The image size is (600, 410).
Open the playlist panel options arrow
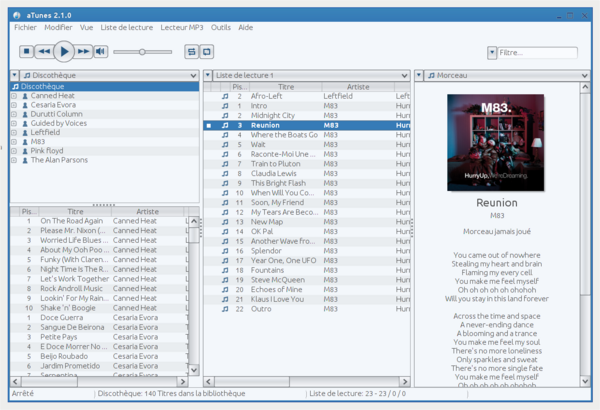(208, 75)
